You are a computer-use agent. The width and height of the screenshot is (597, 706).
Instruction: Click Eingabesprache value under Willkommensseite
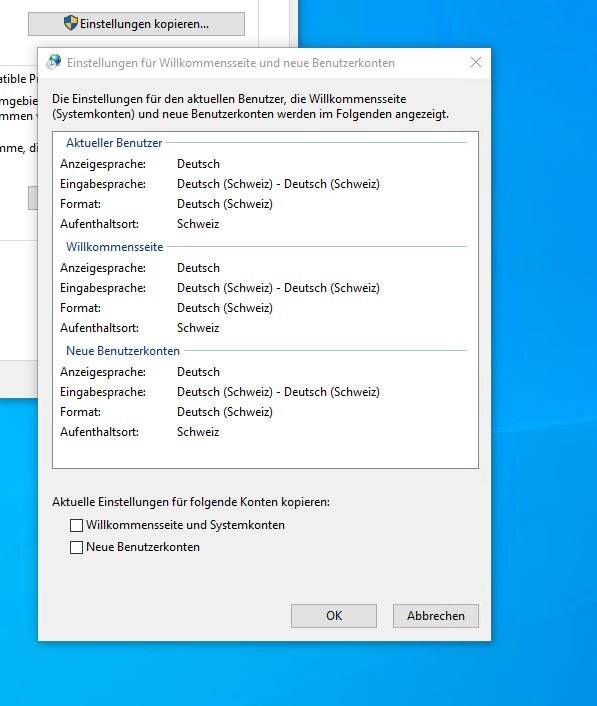point(278,288)
